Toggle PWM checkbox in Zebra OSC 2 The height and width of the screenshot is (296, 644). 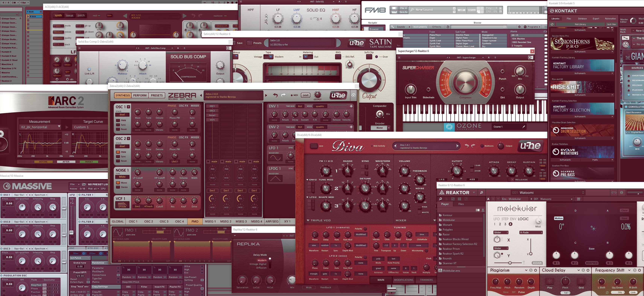(118, 152)
